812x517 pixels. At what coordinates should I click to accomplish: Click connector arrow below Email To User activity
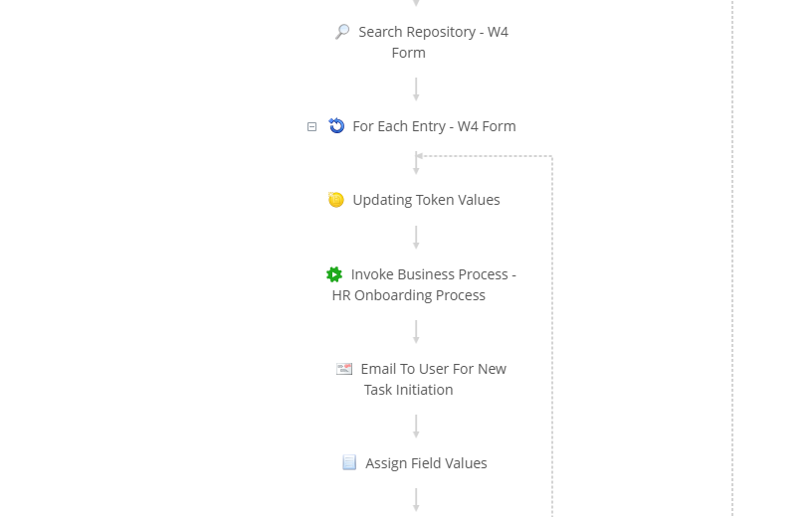pos(416,427)
